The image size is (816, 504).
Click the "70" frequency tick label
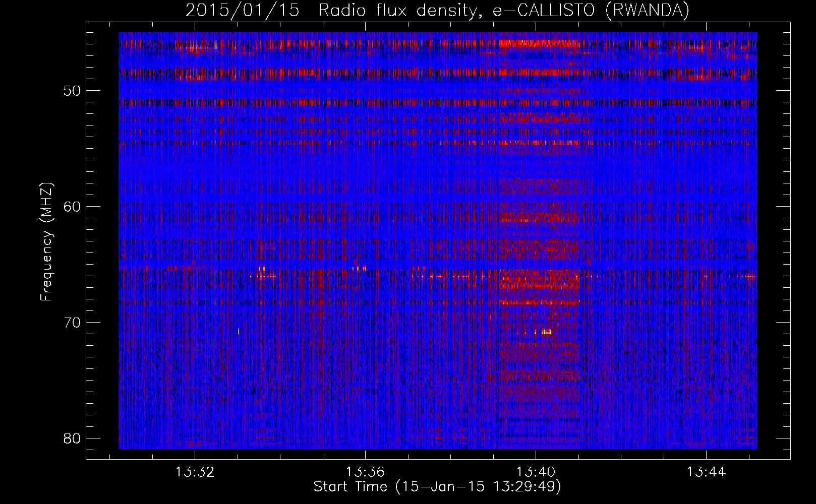tap(73, 323)
